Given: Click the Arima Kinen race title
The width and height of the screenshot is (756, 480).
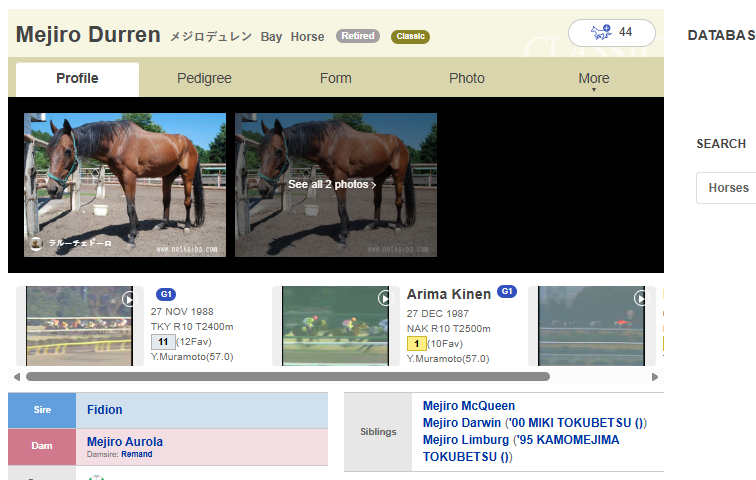Looking at the screenshot, I should pyautogui.click(x=448, y=294).
